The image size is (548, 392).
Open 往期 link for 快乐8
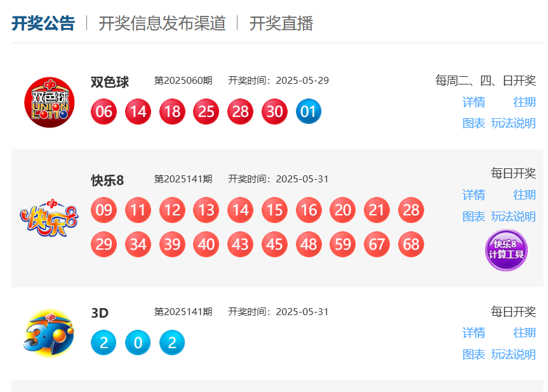tap(525, 195)
